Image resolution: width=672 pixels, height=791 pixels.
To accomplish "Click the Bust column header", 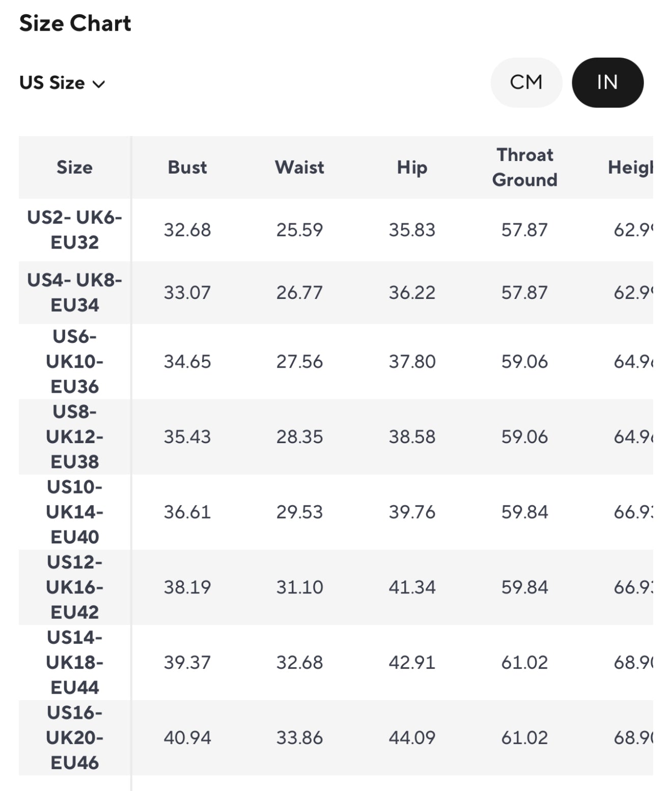I will pos(187,168).
